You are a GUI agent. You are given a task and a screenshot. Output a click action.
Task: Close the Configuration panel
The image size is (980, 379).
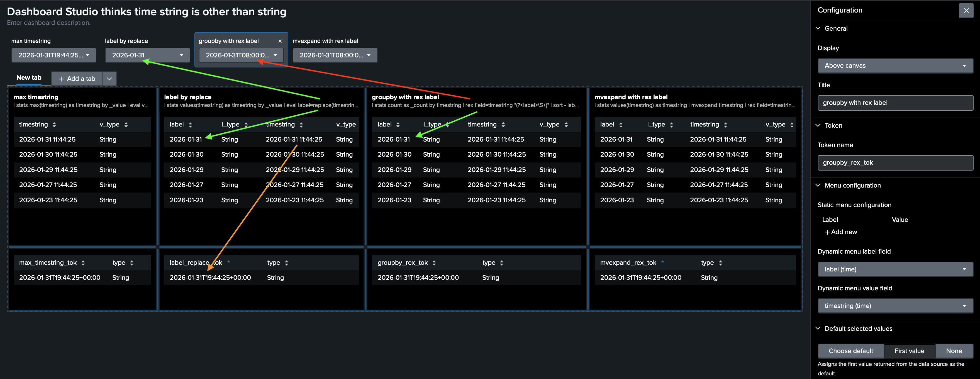(x=966, y=11)
